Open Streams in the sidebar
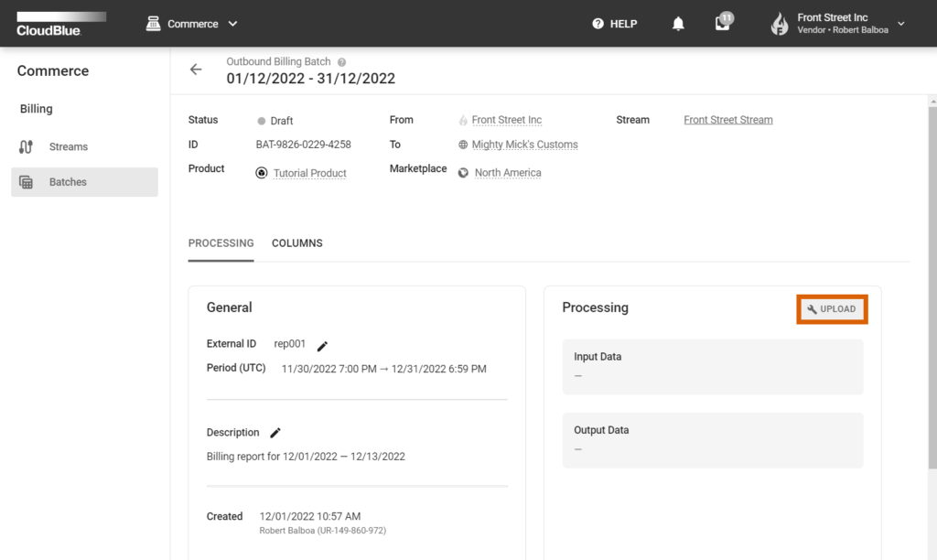Screen dimensions: 937x560 pyautogui.click(x=84, y=147)
